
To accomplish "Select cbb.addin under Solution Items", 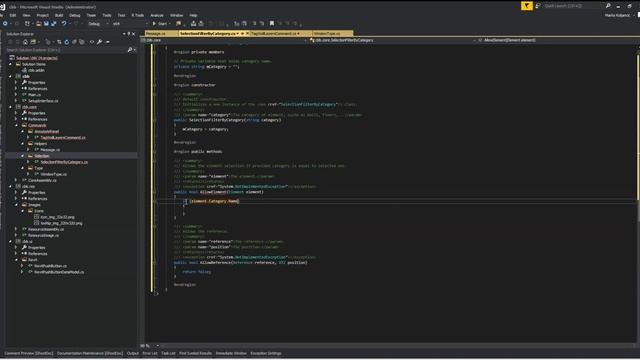I will coord(36,70).
